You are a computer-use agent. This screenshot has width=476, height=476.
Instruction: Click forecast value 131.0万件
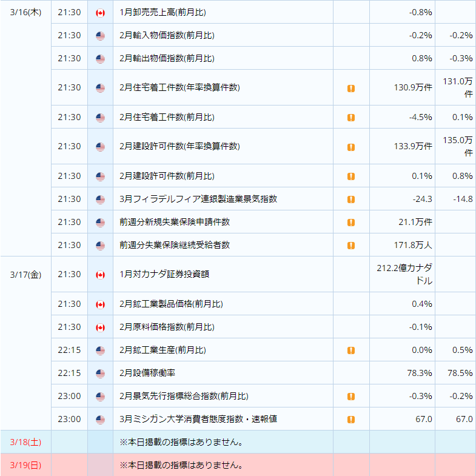tap(458, 88)
